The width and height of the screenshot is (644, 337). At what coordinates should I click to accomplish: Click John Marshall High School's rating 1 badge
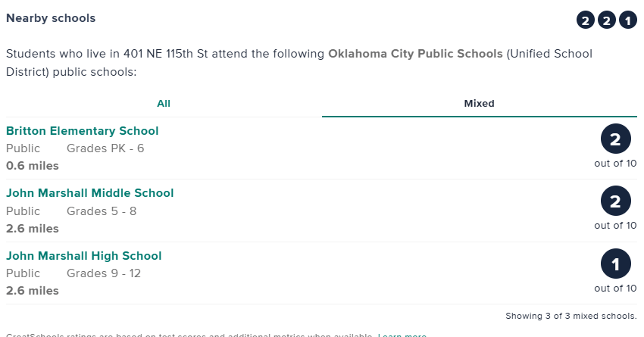(x=615, y=264)
